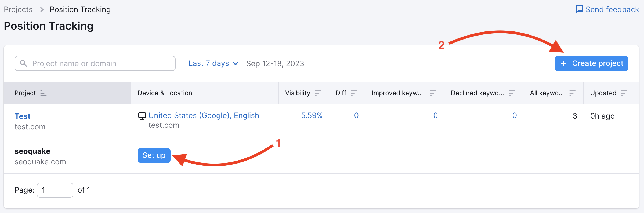The height and width of the screenshot is (213, 644).
Task: Sort the All keywords column icon
Action: pos(572,93)
